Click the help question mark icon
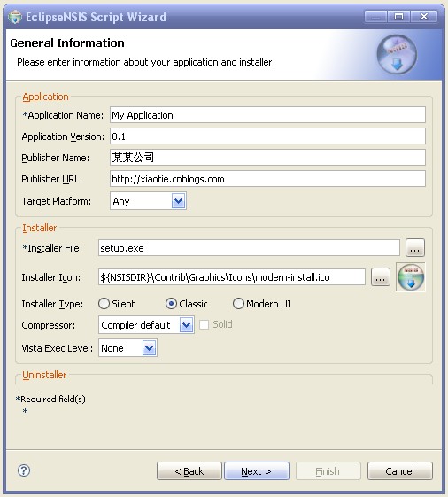This screenshot has width=448, height=497. coord(24,470)
